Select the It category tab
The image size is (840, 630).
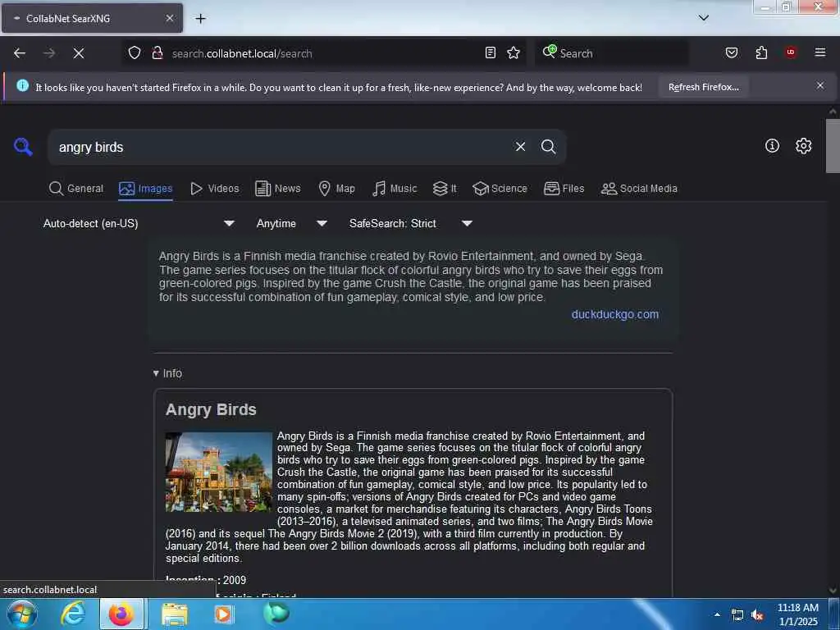445,189
